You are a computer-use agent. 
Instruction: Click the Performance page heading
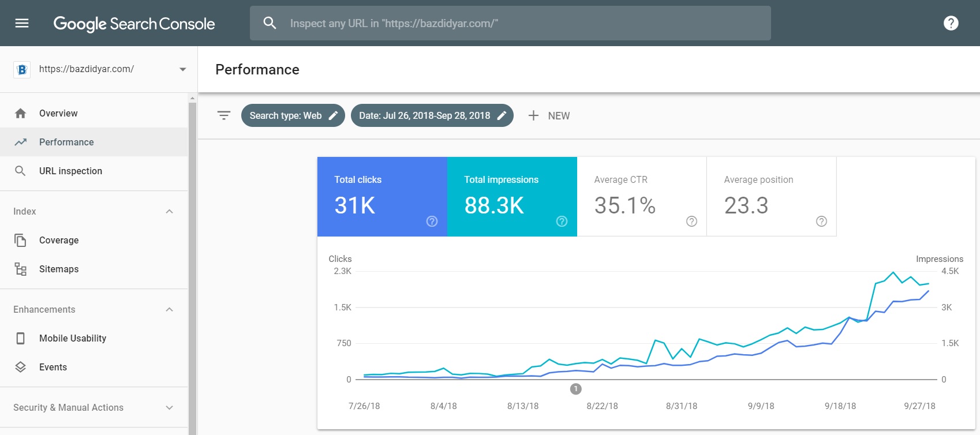257,70
